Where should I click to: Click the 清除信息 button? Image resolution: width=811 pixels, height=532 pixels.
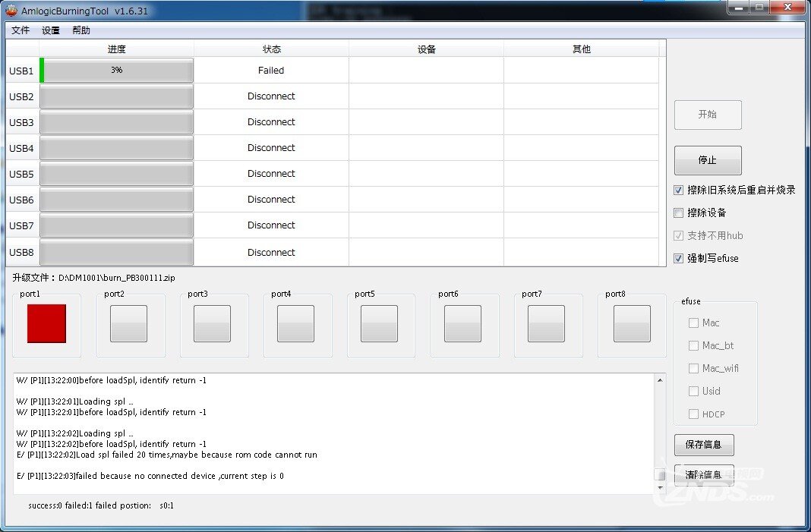[x=704, y=474]
